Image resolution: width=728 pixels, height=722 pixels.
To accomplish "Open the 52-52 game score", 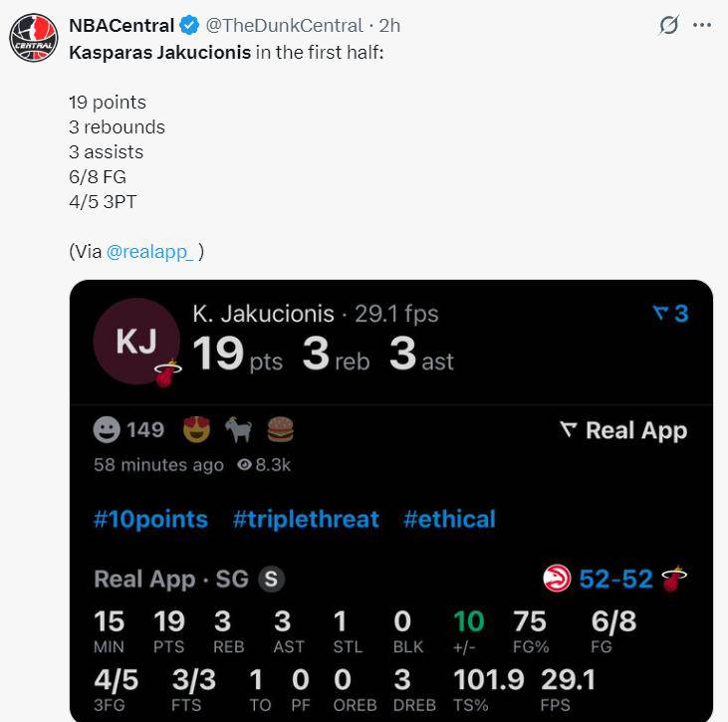I will pyautogui.click(x=615, y=579).
